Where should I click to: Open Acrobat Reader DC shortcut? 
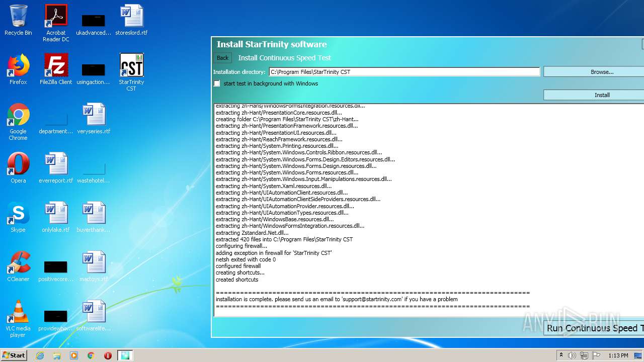pyautogui.click(x=56, y=23)
